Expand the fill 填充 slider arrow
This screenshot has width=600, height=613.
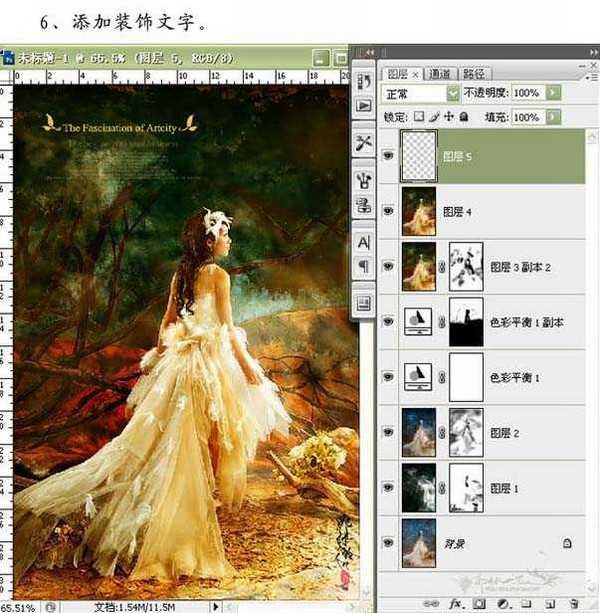click(x=553, y=117)
